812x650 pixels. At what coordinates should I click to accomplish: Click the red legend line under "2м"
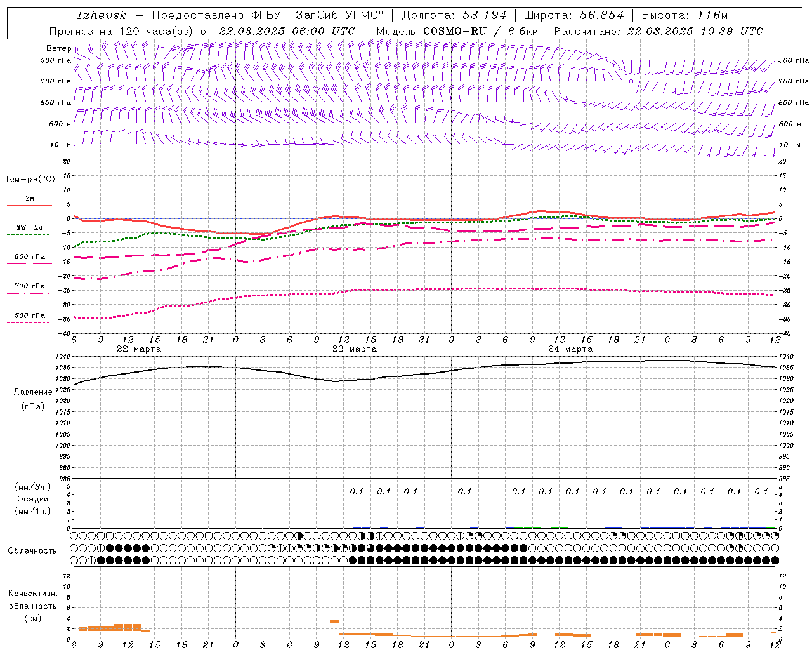[29, 205]
